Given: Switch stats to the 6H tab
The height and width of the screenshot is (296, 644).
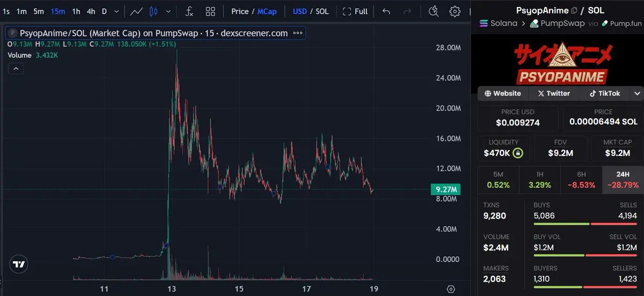Looking at the screenshot, I should [581, 180].
